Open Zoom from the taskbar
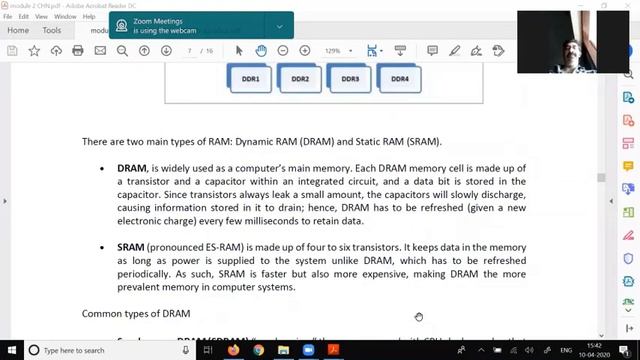Viewport: 640px width, 360px height. [x=309, y=350]
